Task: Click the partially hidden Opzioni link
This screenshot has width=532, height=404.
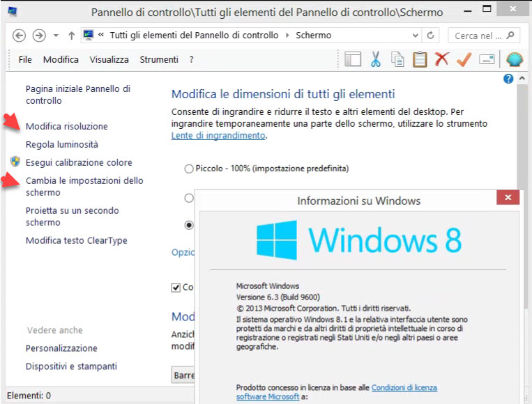Action: pyautogui.click(x=183, y=252)
